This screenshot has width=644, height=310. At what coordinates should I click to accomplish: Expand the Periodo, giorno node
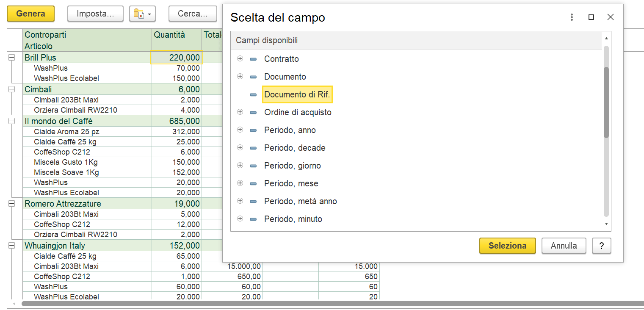pyautogui.click(x=240, y=166)
